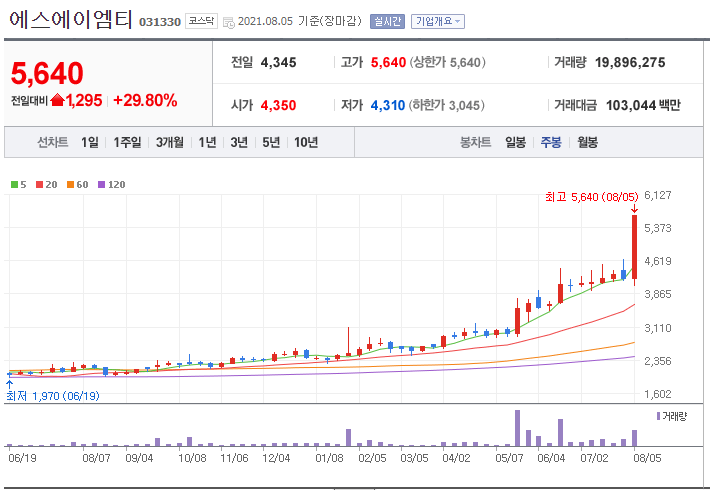Select the 10년 line chart period
This screenshot has width=710, height=490.
306,143
